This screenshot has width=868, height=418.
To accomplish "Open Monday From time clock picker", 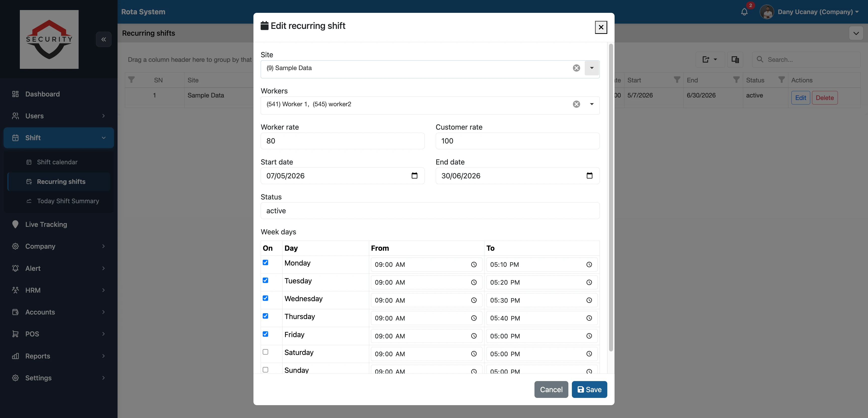I will (x=474, y=265).
